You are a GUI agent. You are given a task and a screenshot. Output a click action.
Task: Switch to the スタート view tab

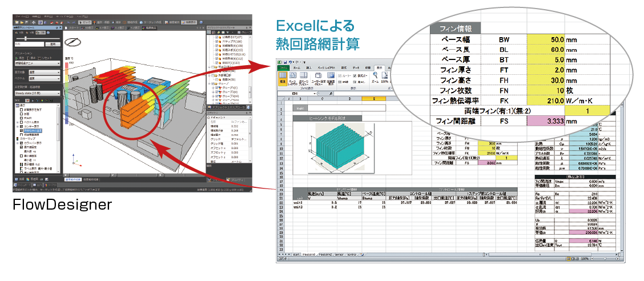71,28
